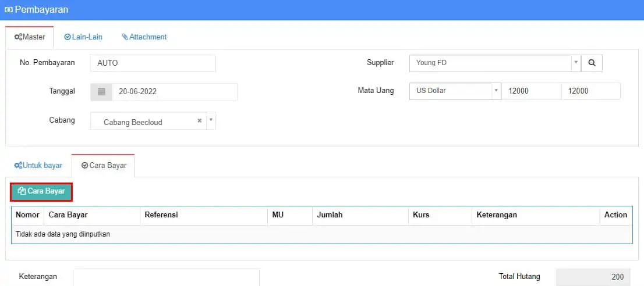Click the supplier search magnifier icon
The height and width of the screenshot is (286, 644).
592,63
